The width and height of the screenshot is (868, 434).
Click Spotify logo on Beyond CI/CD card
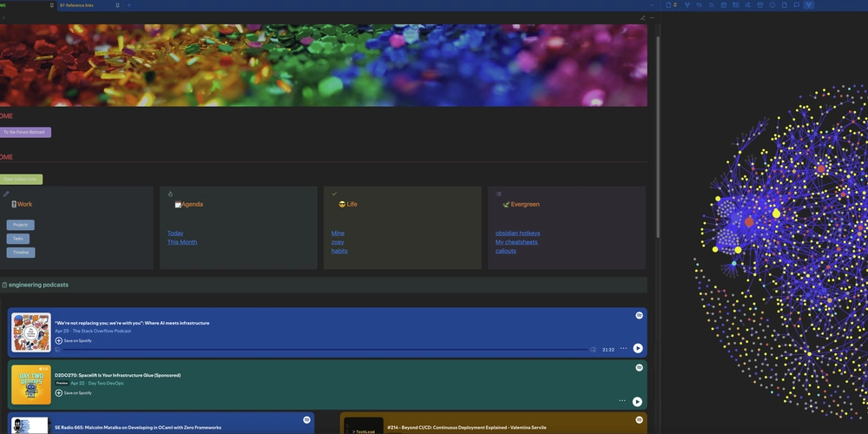click(639, 420)
